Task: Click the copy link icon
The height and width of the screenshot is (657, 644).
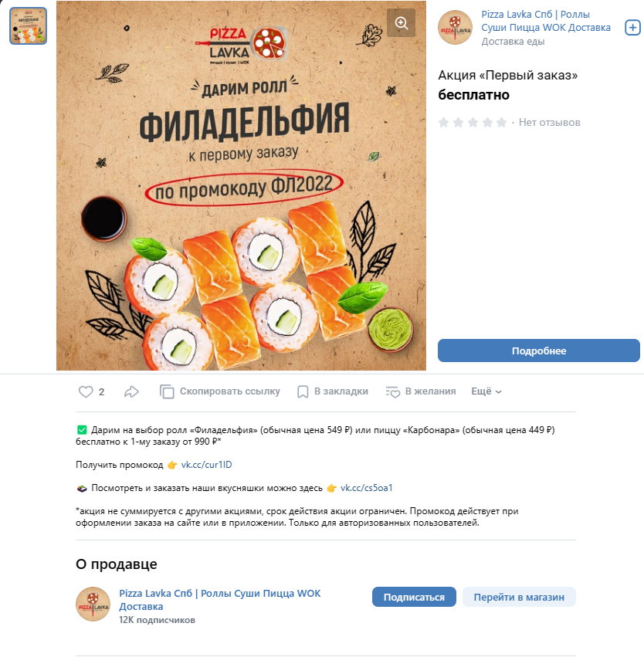Action: click(x=167, y=391)
